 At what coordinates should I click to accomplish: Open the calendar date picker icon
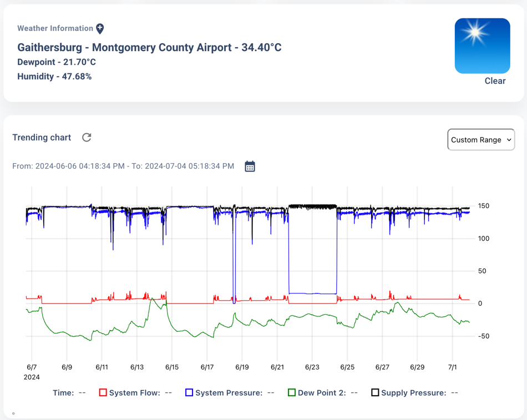[250, 166]
